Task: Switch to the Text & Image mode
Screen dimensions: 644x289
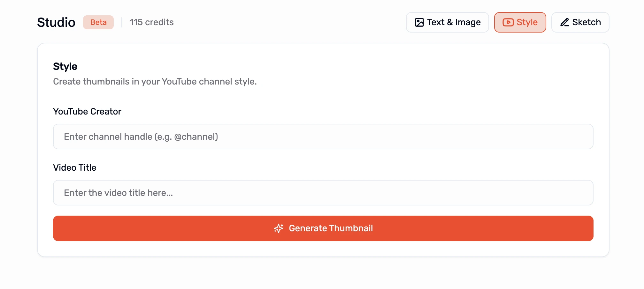Action: point(447,22)
